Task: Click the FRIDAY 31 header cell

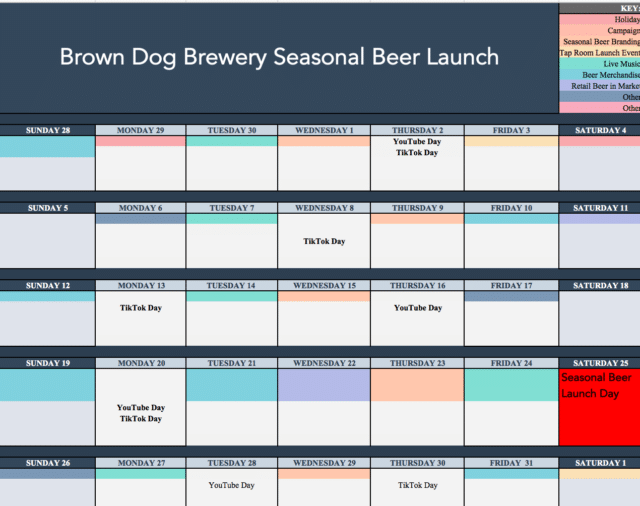Action: click(511, 463)
